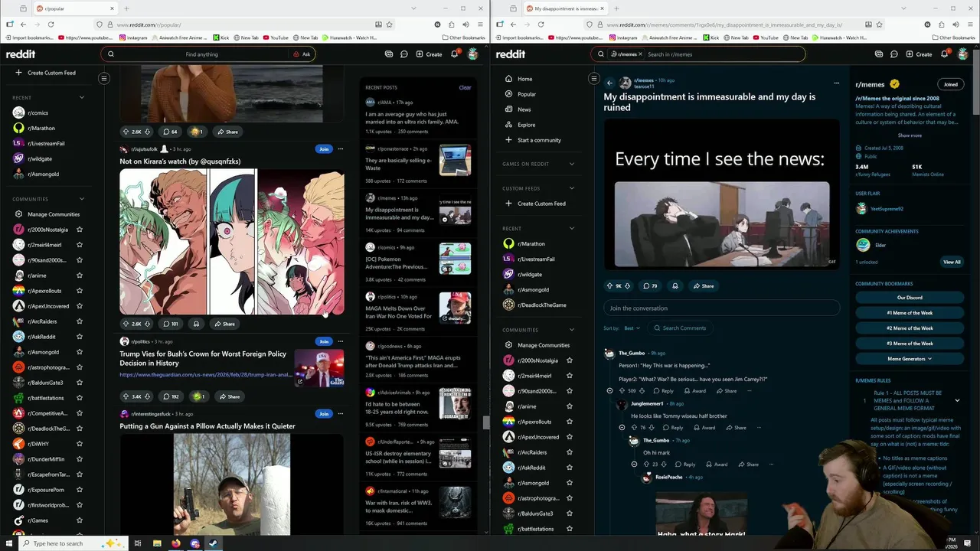Collapse GAMES ON REDDIT section
Image resolution: width=980 pixels, height=551 pixels.
[571, 164]
